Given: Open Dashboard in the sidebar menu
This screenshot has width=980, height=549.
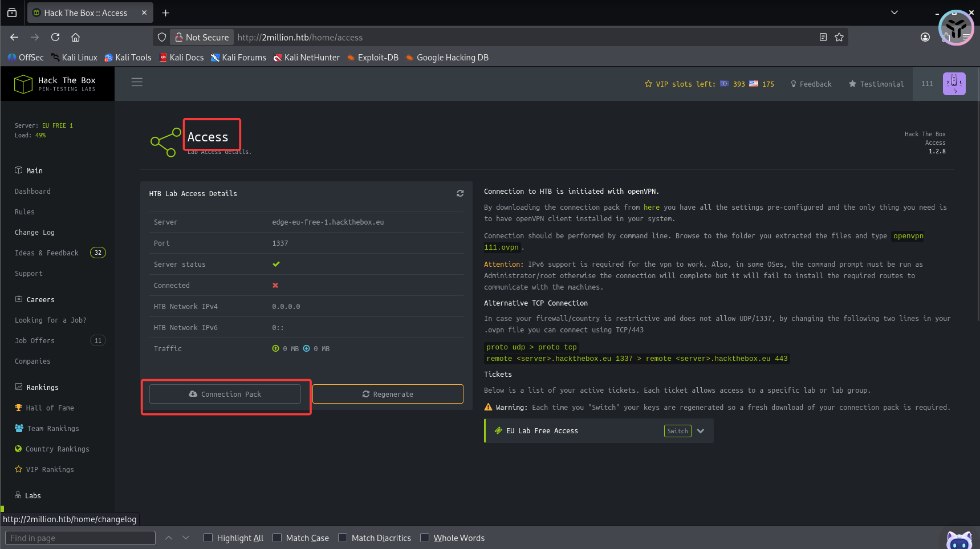Looking at the screenshot, I should click(32, 192).
